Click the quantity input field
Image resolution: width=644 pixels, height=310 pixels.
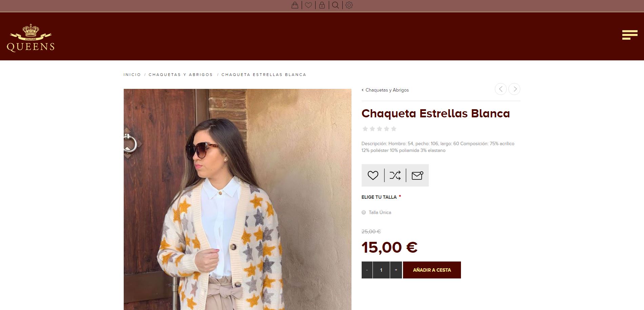point(381,270)
